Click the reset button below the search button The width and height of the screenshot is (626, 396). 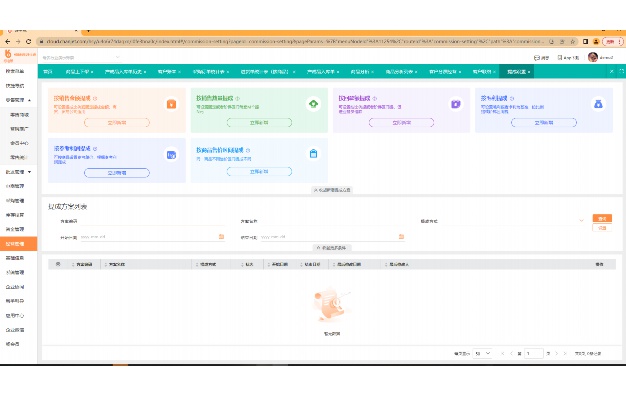click(x=602, y=228)
